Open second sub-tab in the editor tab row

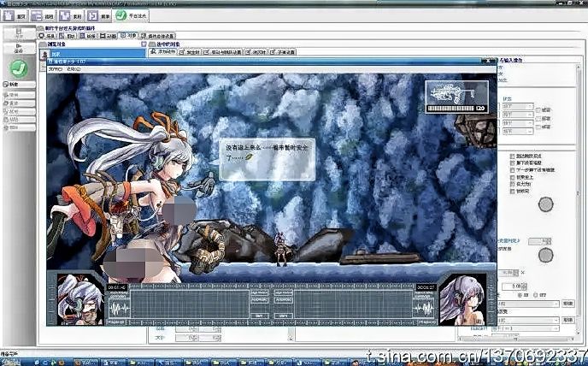68,36
